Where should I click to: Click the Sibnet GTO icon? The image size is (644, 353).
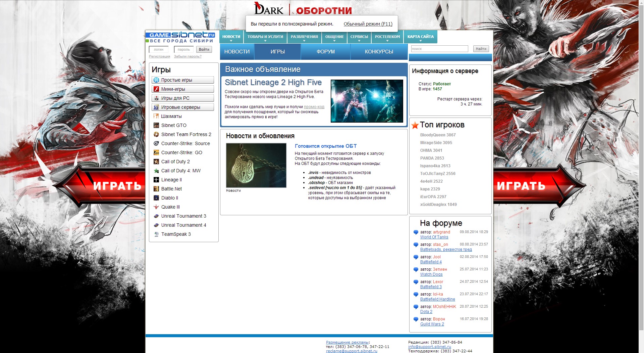click(156, 125)
